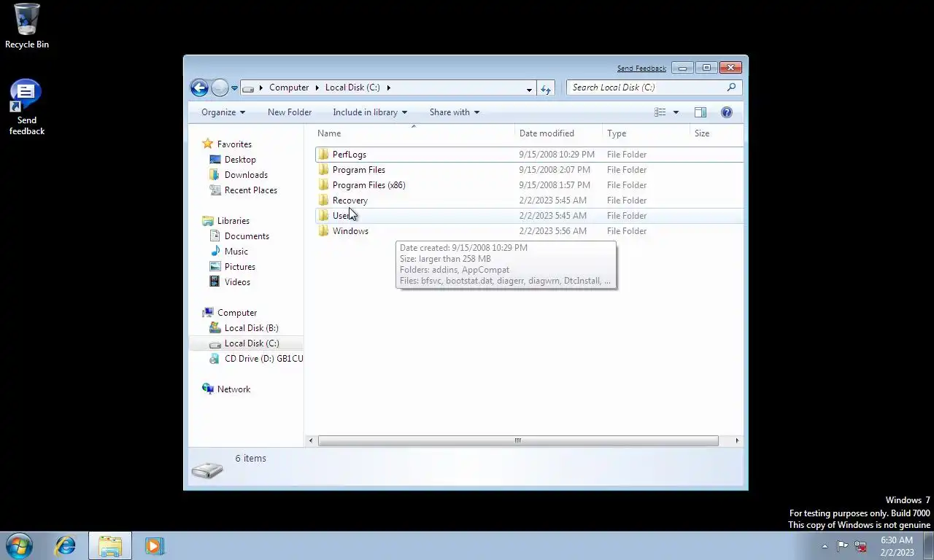Click the Help question mark icon
934x560 pixels.
pos(727,112)
